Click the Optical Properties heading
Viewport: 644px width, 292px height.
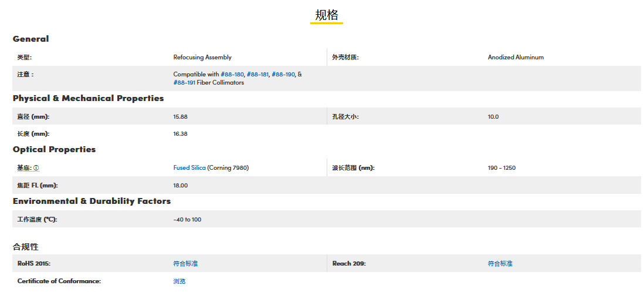[x=54, y=149]
